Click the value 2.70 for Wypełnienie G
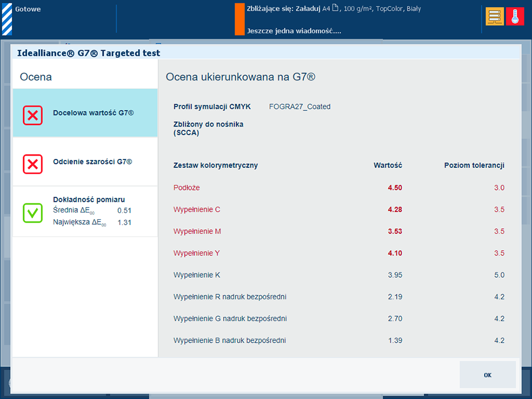Viewport: 532px width, 399px height. coord(395,318)
